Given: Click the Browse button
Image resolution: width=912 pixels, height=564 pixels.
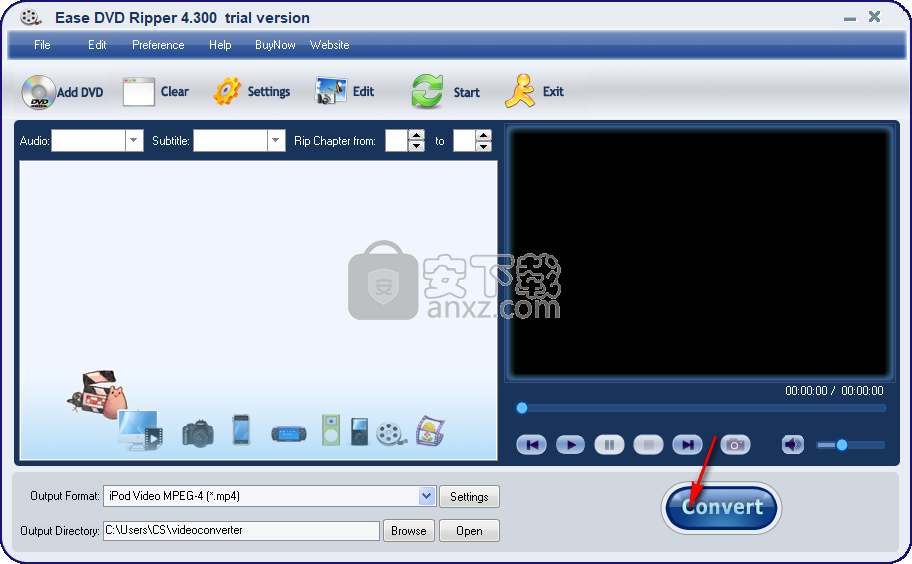Looking at the screenshot, I should click(408, 530).
